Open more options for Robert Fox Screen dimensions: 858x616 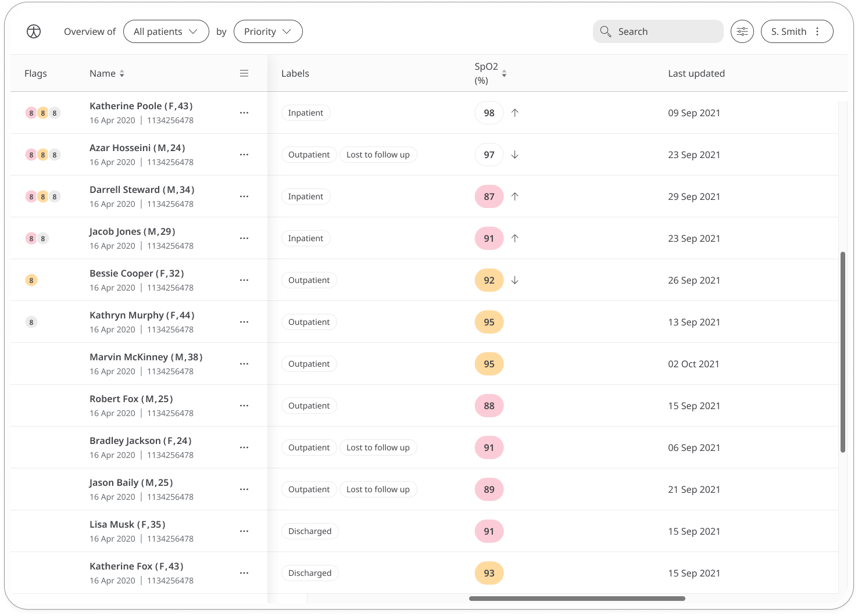244,406
